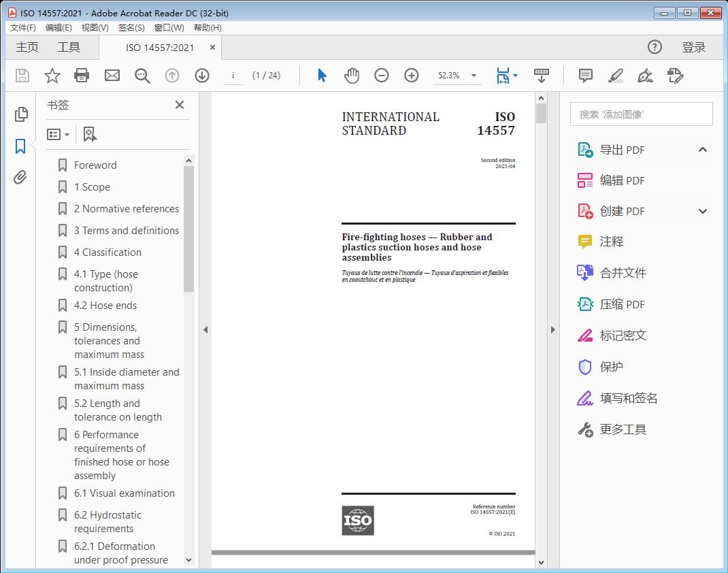Go to next page with down arrow
Screen dimensions: 728x573
click(x=202, y=76)
